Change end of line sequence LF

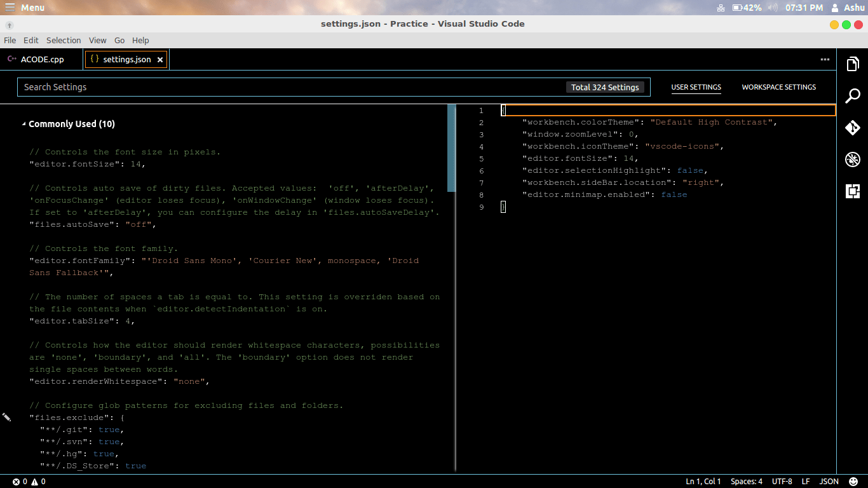click(806, 482)
